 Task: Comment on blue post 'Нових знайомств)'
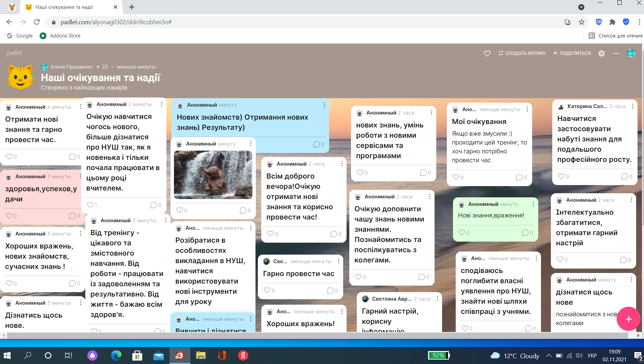tap(317, 144)
